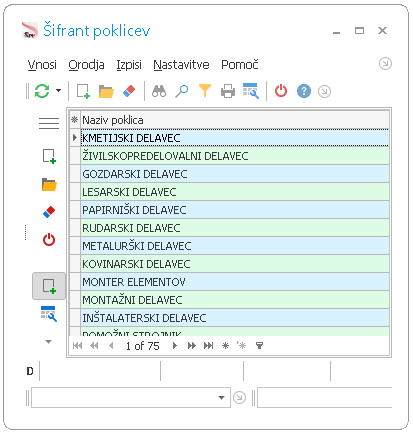
Task: Click the binoculars search icon
Action: tap(159, 91)
